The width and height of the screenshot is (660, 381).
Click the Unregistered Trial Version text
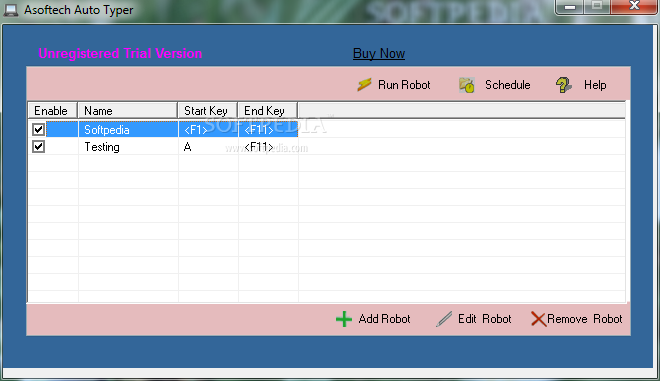[120, 53]
